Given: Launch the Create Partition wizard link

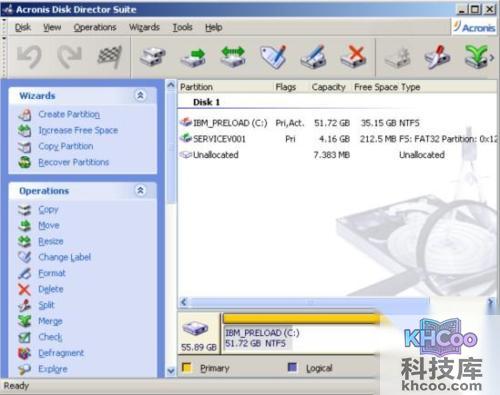Looking at the screenshot, I should 69,115.
